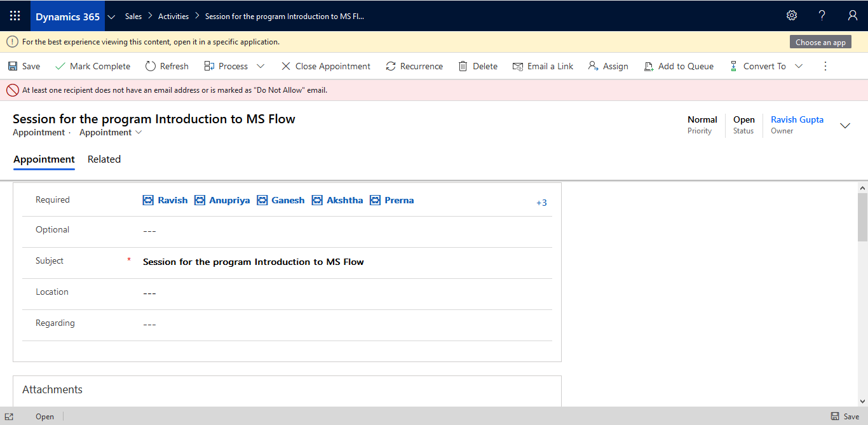Click the Delete trash can icon
This screenshot has height=425, width=868.
[x=463, y=66]
